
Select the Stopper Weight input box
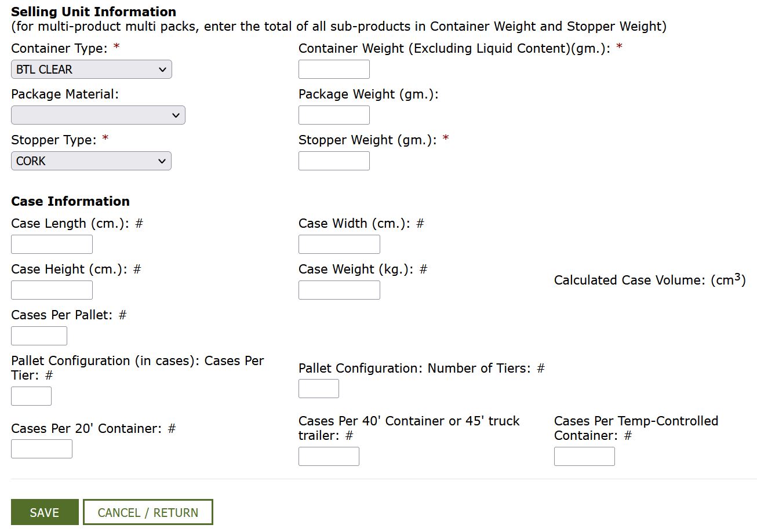[x=334, y=161]
